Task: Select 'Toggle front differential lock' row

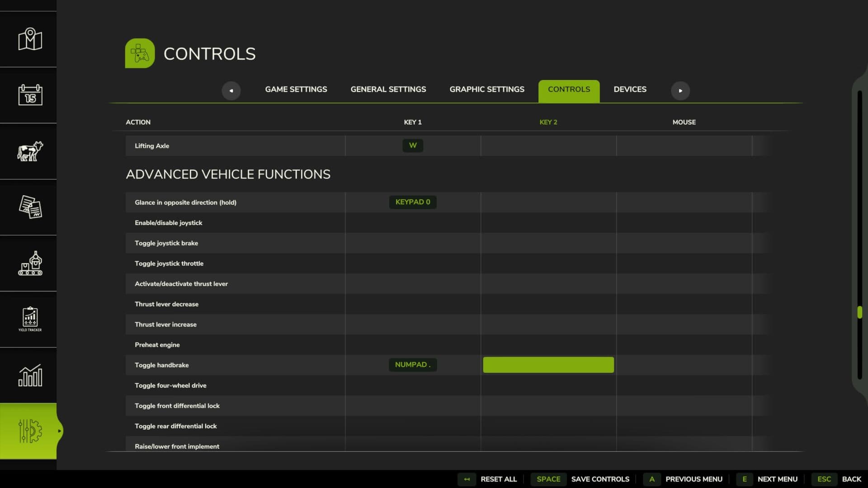Action: 448,406
